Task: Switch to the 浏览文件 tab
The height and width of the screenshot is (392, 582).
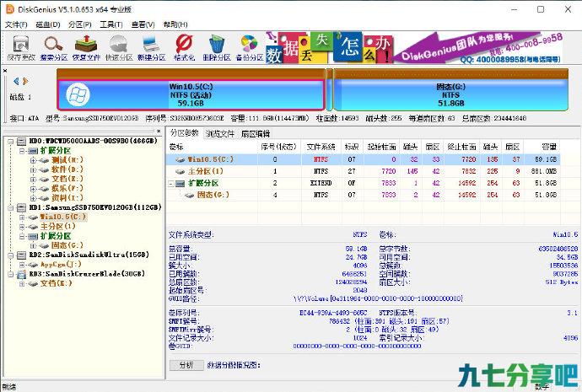Action: [x=220, y=134]
